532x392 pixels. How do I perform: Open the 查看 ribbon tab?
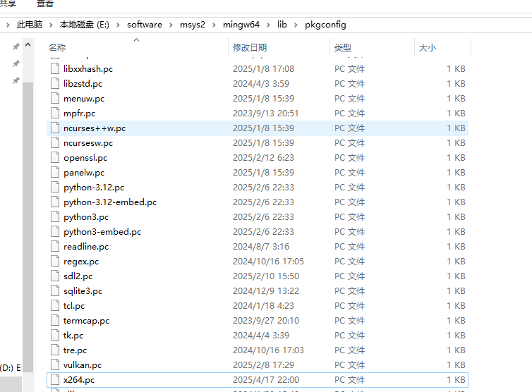click(x=44, y=4)
